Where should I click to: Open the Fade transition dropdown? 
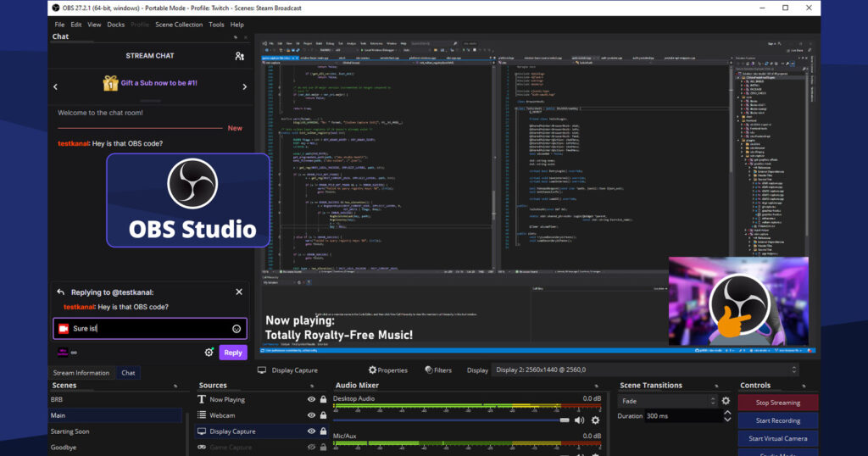point(667,401)
